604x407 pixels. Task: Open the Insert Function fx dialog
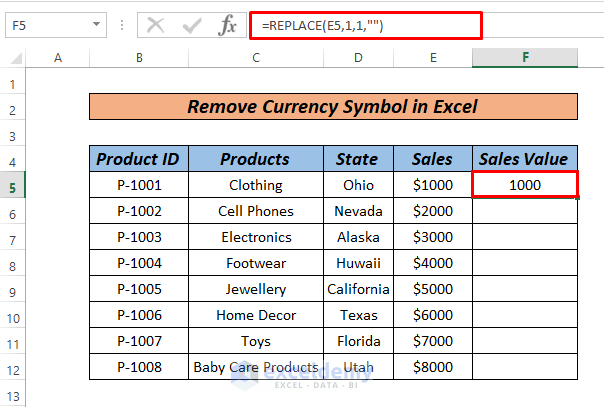coord(227,25)
